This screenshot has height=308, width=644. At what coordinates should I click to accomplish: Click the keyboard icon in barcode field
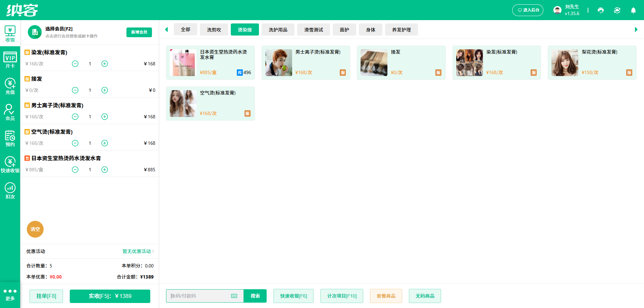point(234,296)
